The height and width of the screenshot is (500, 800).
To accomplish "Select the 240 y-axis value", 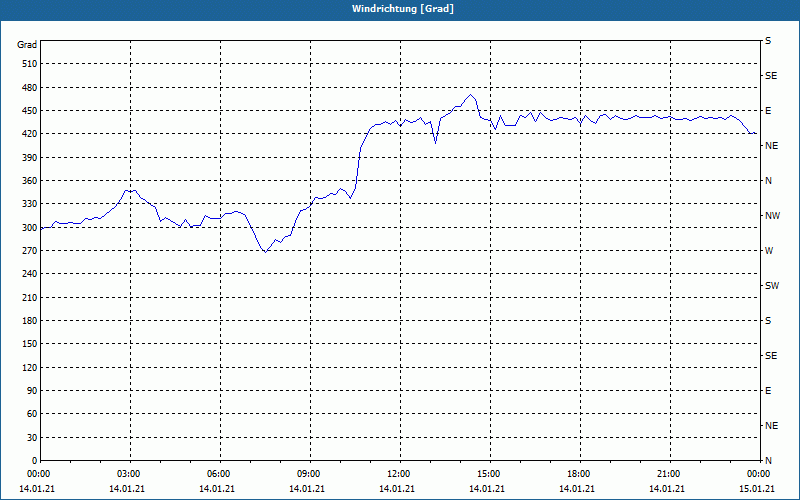I will (x=30, y=274).
